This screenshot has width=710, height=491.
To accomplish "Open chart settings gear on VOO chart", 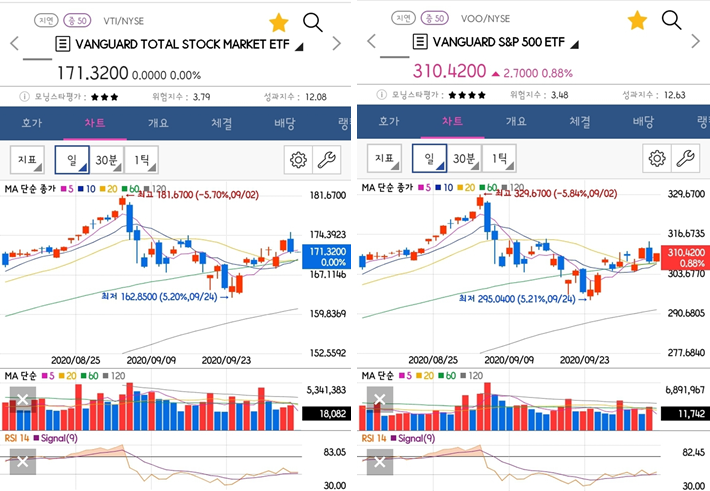I will (657, 158).
